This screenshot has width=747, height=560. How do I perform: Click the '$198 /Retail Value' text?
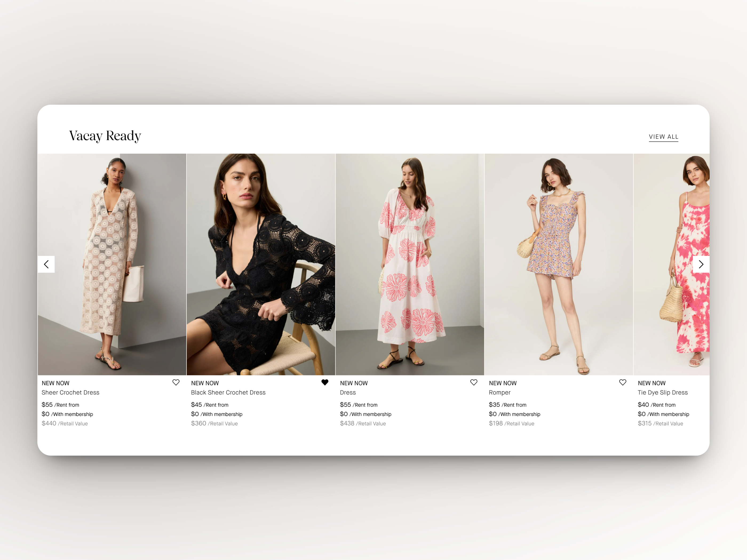512,424
